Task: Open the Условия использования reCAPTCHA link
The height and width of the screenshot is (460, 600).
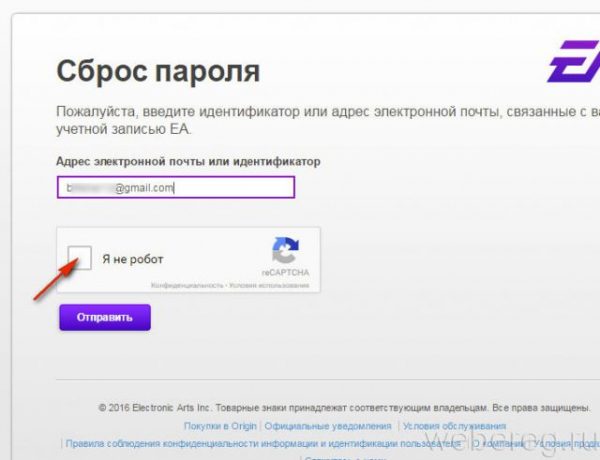Action: [269, 285]
